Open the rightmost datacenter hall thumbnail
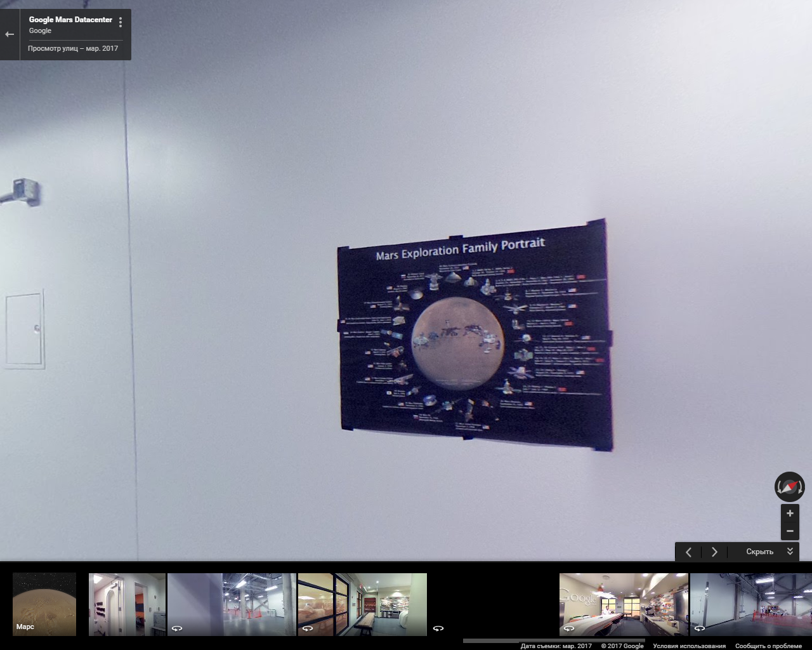The width and height of the screenshot is (812, 650). [x=751, y=604]
